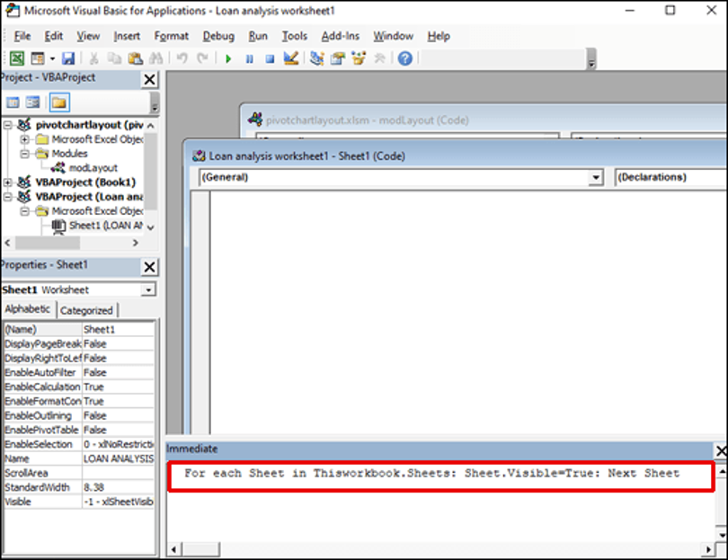Select the (Name) property row
Screen dimensions: 728x560
[79, 329]
